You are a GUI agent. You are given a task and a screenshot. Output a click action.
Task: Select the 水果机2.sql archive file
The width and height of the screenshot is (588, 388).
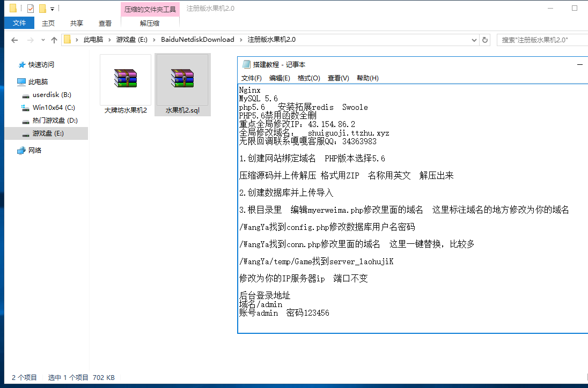(x=182, y=84)
